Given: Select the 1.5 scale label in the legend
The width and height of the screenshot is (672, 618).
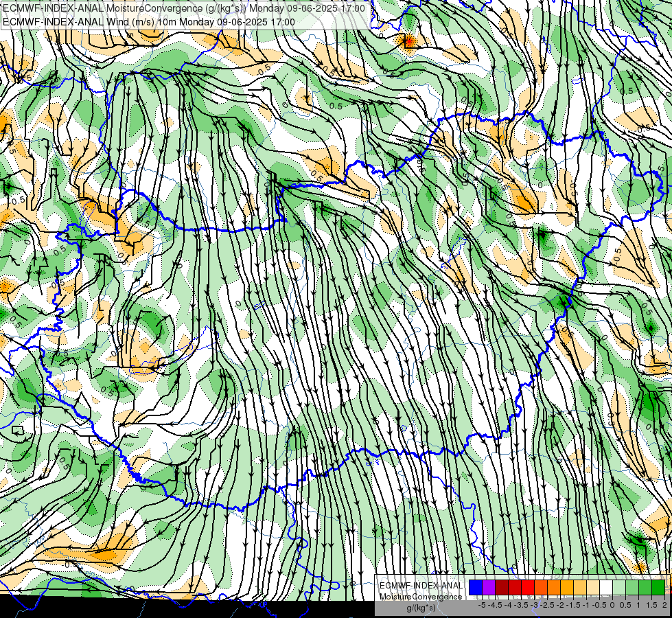Looking at the screenshot, I should [x=651, y=605].
